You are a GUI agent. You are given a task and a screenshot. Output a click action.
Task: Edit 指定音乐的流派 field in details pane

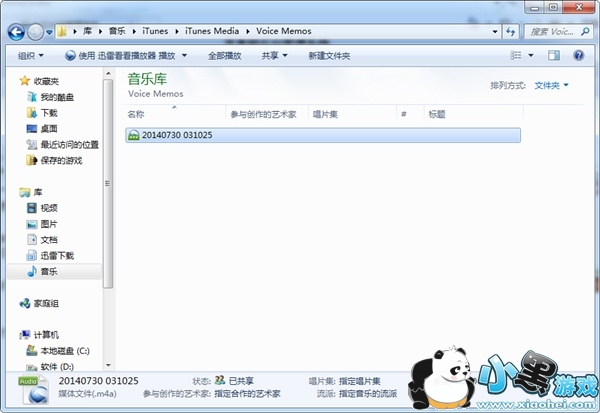(x=368, y=393)
